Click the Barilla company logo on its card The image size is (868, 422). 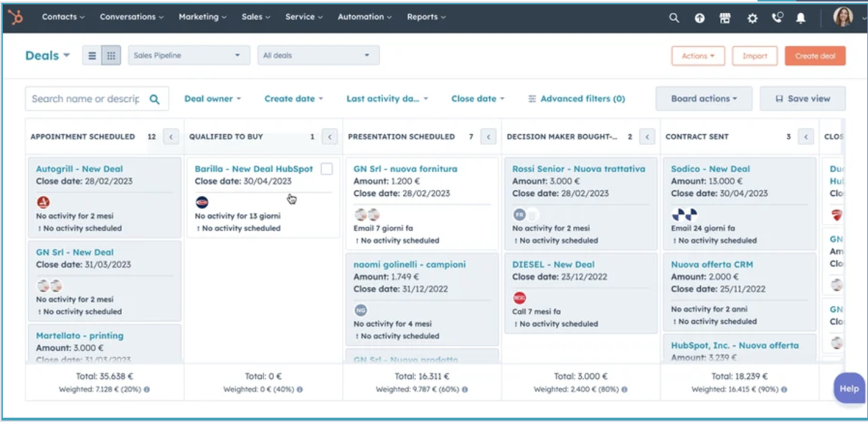202,202
